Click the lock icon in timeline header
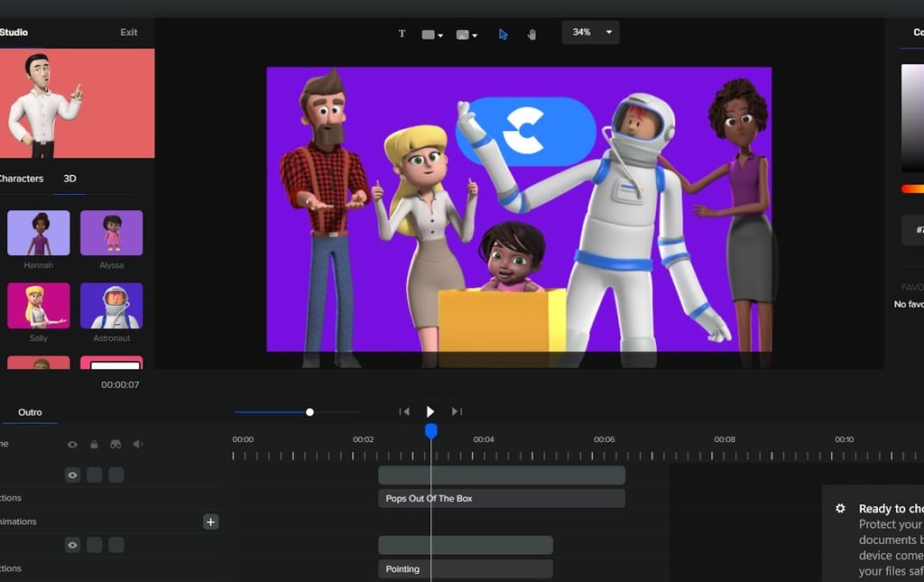924x582 pixels. tap(94, 444)
